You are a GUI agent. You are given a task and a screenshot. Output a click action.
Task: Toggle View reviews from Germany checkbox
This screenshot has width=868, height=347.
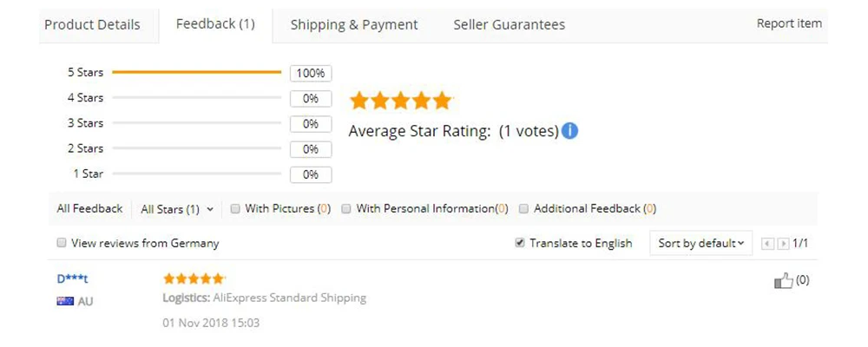[x=62, y=242]
